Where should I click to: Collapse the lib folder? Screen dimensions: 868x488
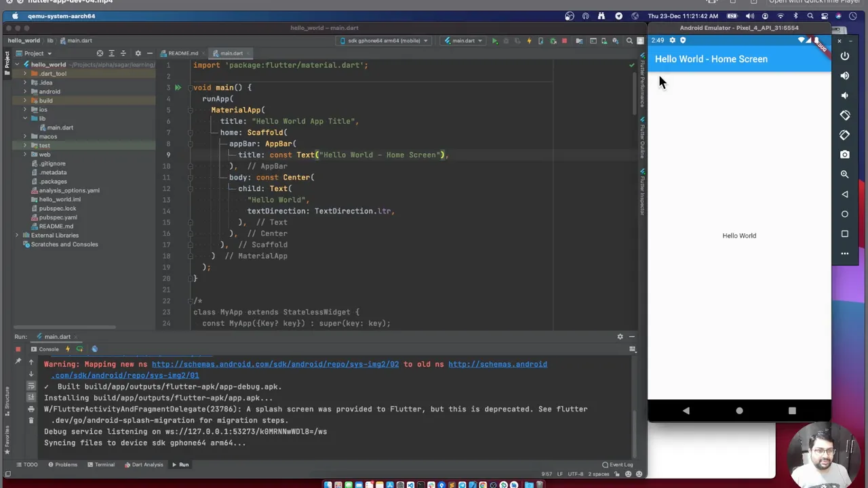[x=25, y=119]
